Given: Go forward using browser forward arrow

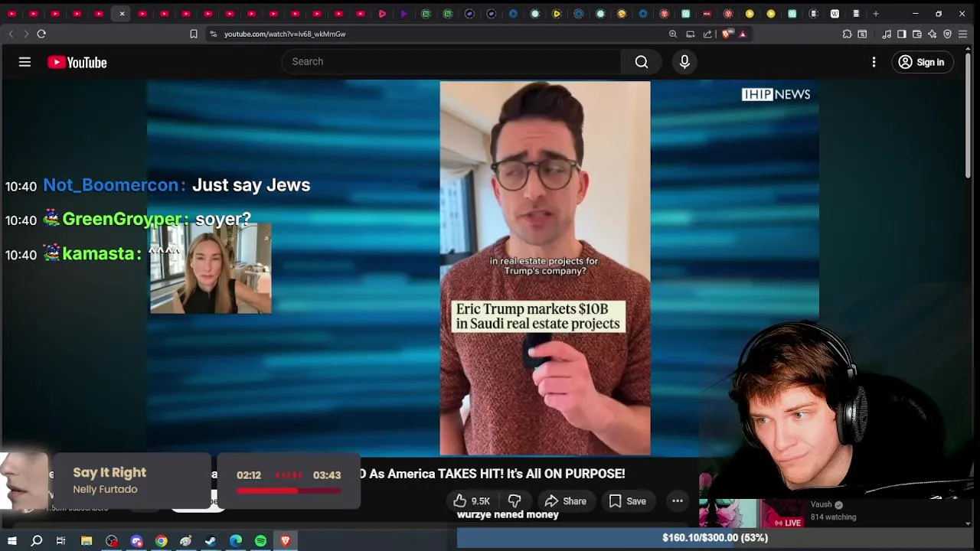Looking at the screenshot, I should coord(25,34).
